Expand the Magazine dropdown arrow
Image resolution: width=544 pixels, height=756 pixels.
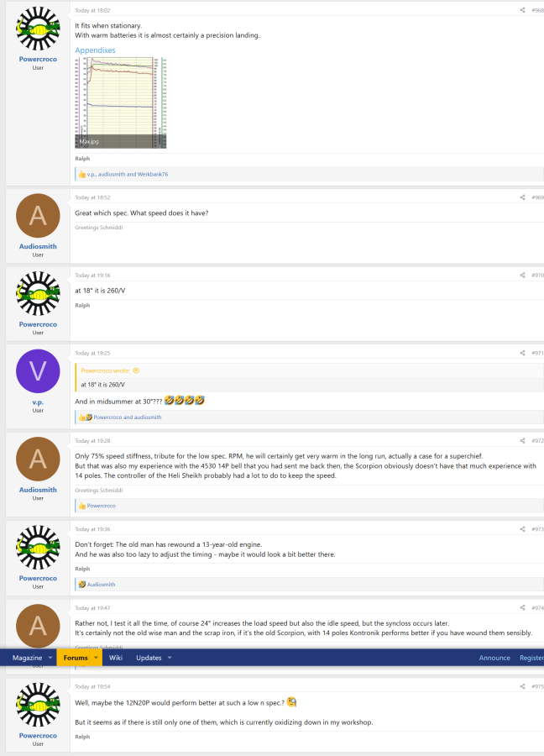(50, 658)
